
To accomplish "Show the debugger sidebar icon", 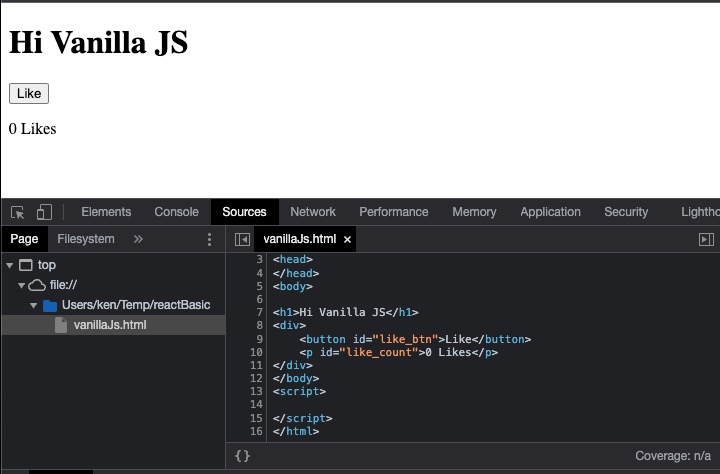I will point(706,239).
